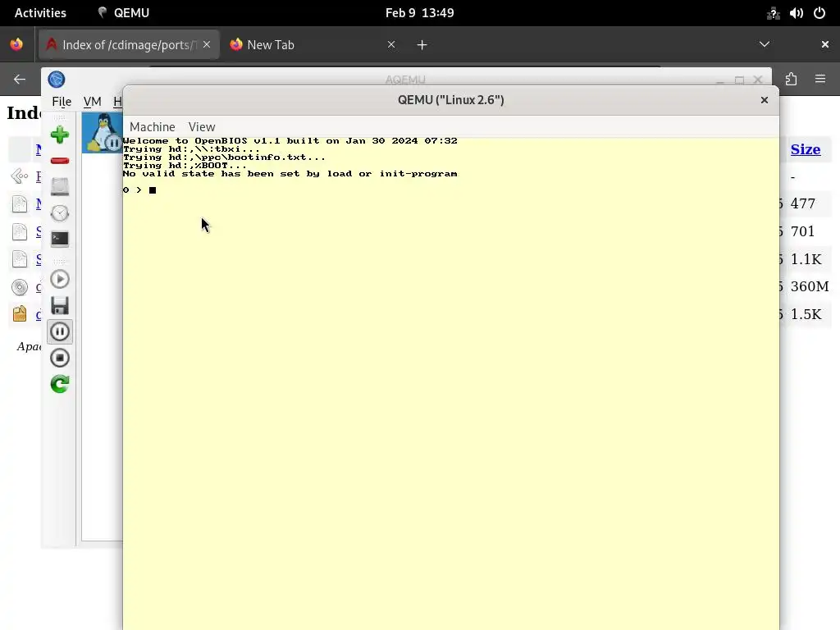Screen dimensions: 840x630
Task: Click the green reset VM arrow icon
Action: (x=59, y=384)
